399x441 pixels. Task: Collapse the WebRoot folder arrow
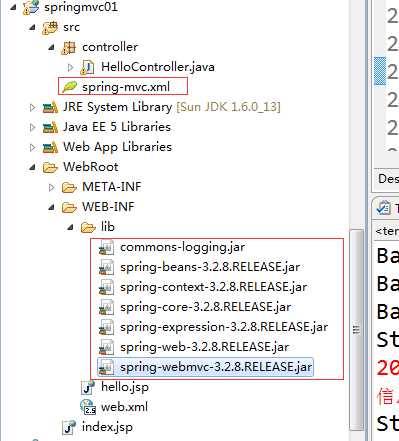point(32,167)
